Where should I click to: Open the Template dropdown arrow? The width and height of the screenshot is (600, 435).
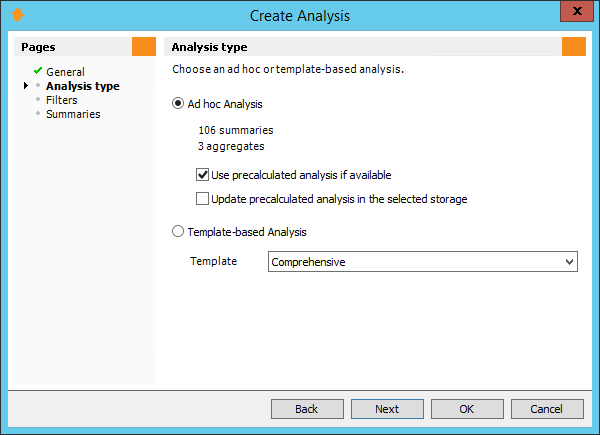click(x=569, y=262)
